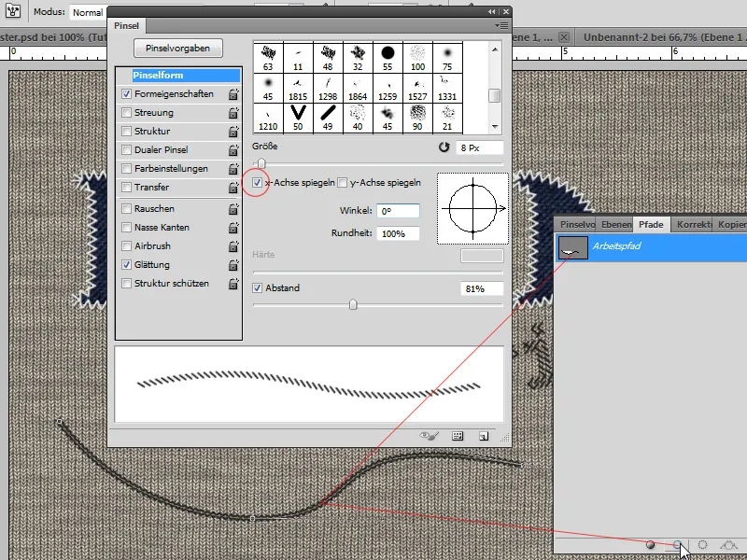Open the Modus blend mode dropdown

(88, 12)
